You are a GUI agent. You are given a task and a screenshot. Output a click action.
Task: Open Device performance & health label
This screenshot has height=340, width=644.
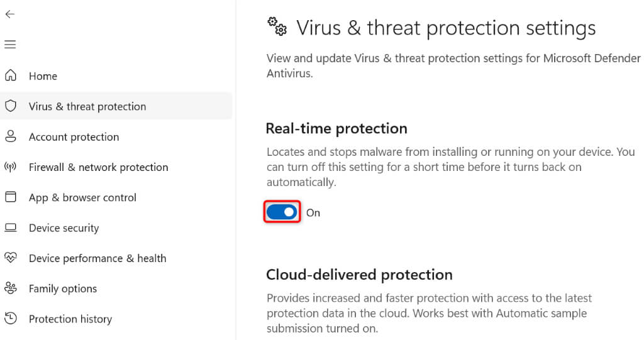[x=97, y=258]
